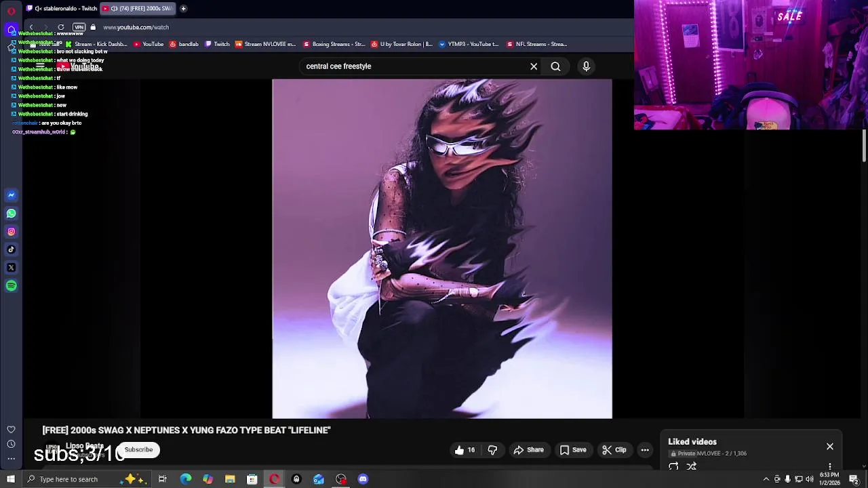Open Microsoft Store from the taskbar
868x488 pixels.
point(252,479)
